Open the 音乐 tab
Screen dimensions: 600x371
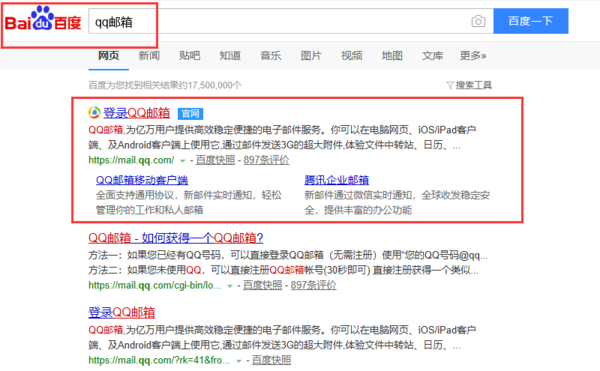271,56
